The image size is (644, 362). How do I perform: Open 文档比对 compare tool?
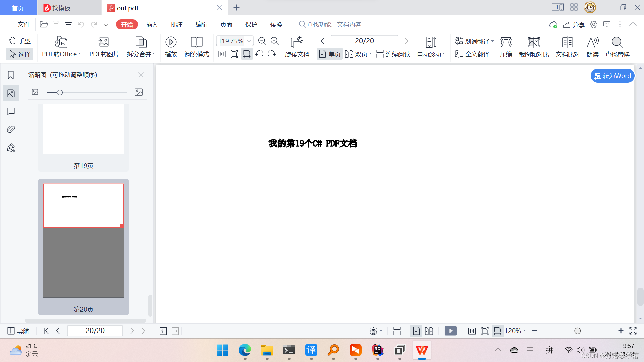[x=568, y=47]
